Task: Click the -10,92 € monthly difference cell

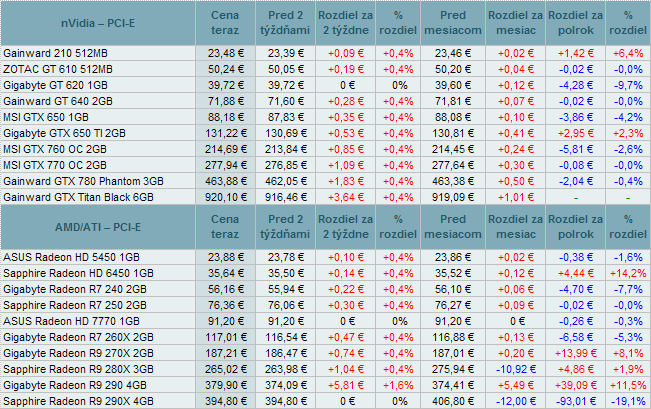Action: coord(515,370)
